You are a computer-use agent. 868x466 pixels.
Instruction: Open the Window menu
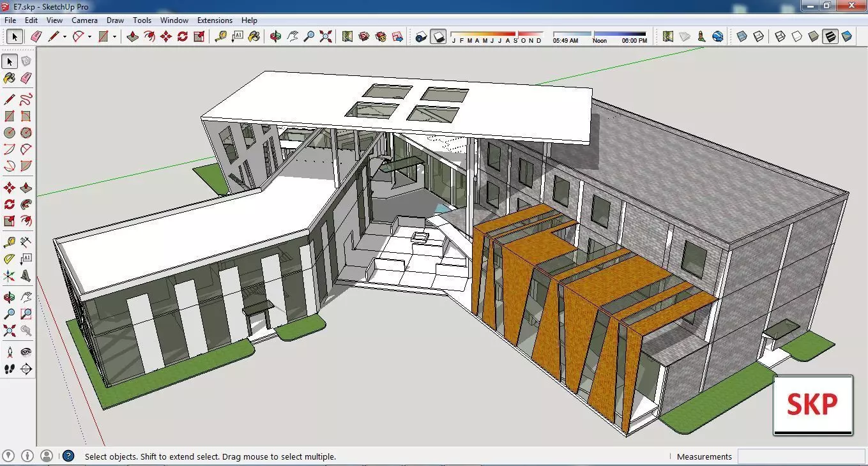174,20
